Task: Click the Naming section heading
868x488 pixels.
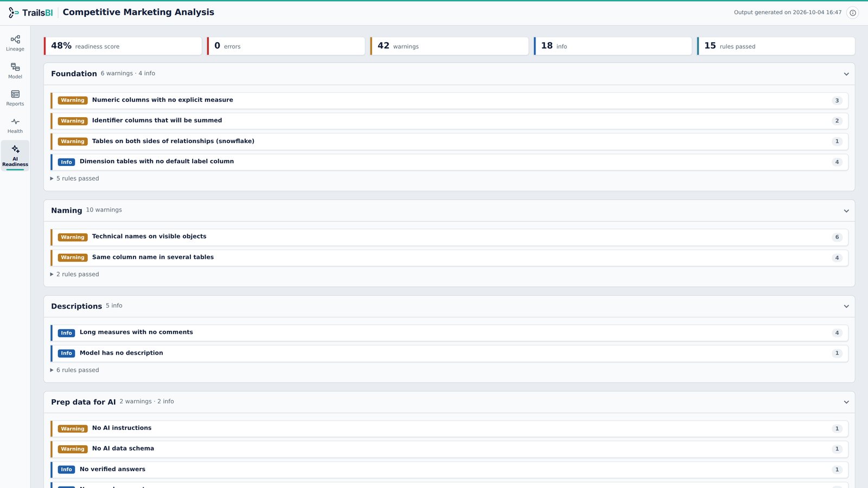Action: (67, 210)
